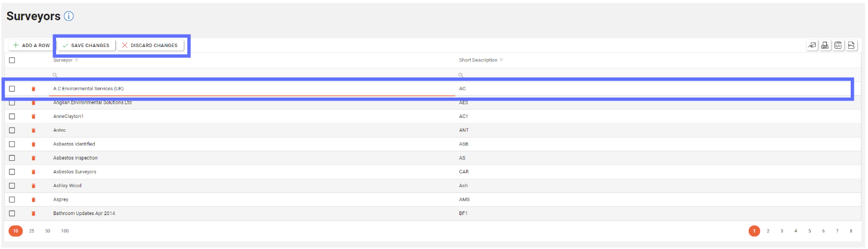Jump to page 8 in pagination
Screen dimensions: 868x249
pos(851,231)
